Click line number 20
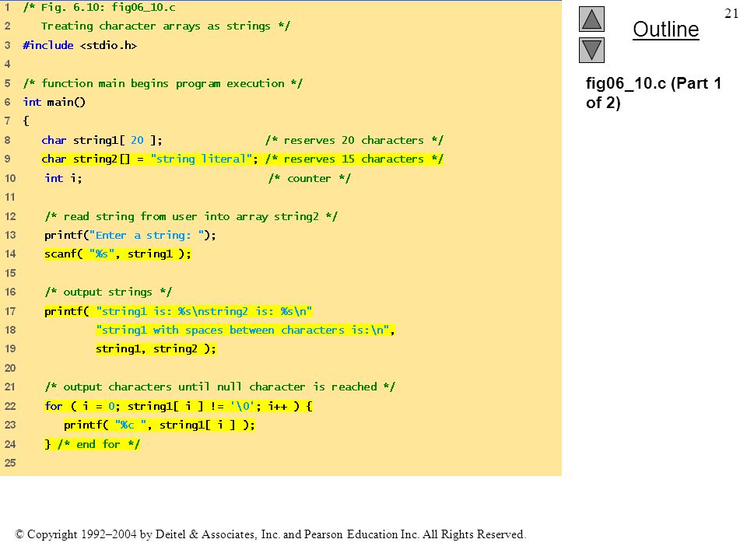The height and width of the screenshot is (560, 747). click(10, 368)
